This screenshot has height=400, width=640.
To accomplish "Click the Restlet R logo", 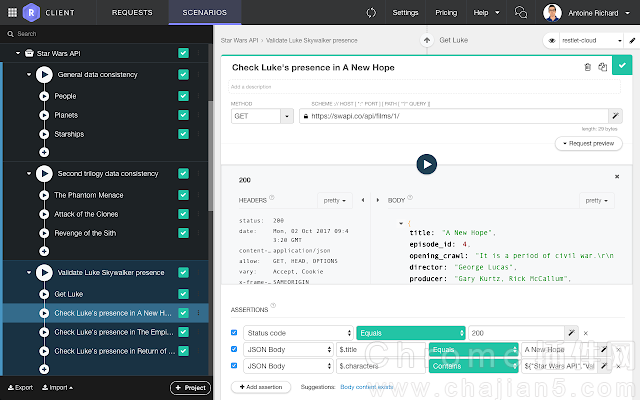I will (x=31, y=13).
